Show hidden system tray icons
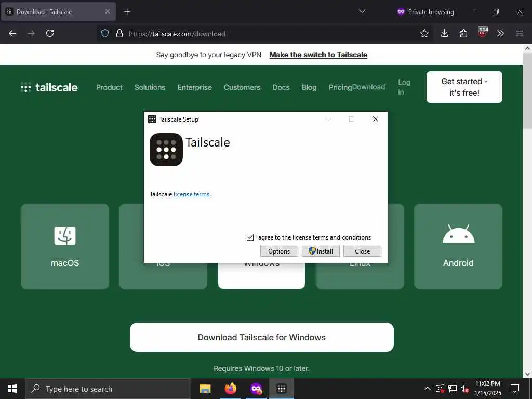 tap(428, 389)
